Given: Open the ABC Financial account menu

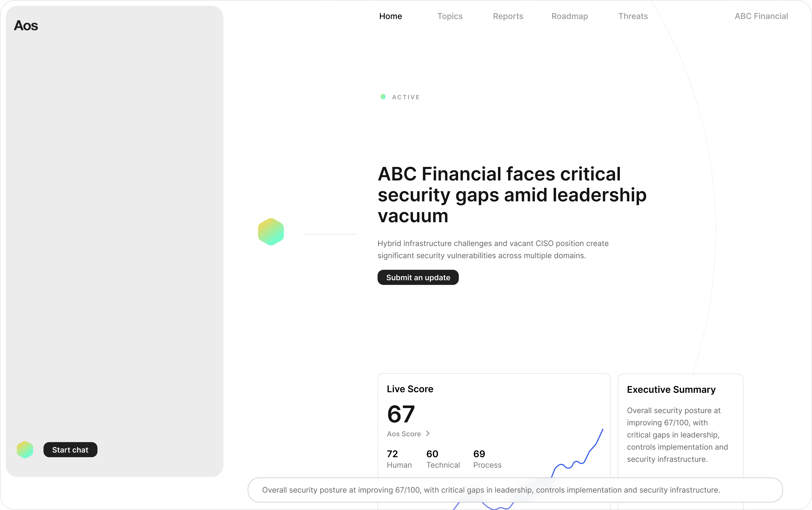Looking at the screenshot, I should (x=761, y=16).
